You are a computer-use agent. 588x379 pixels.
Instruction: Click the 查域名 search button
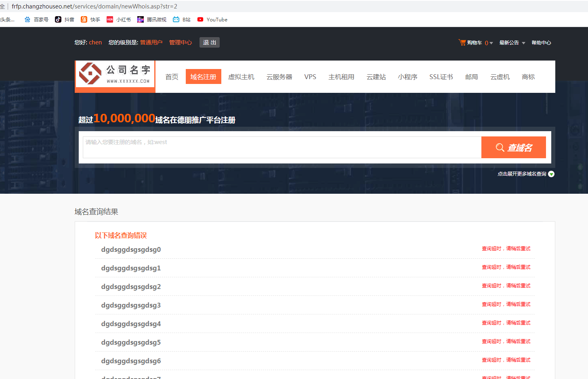(x=513, y=147)
